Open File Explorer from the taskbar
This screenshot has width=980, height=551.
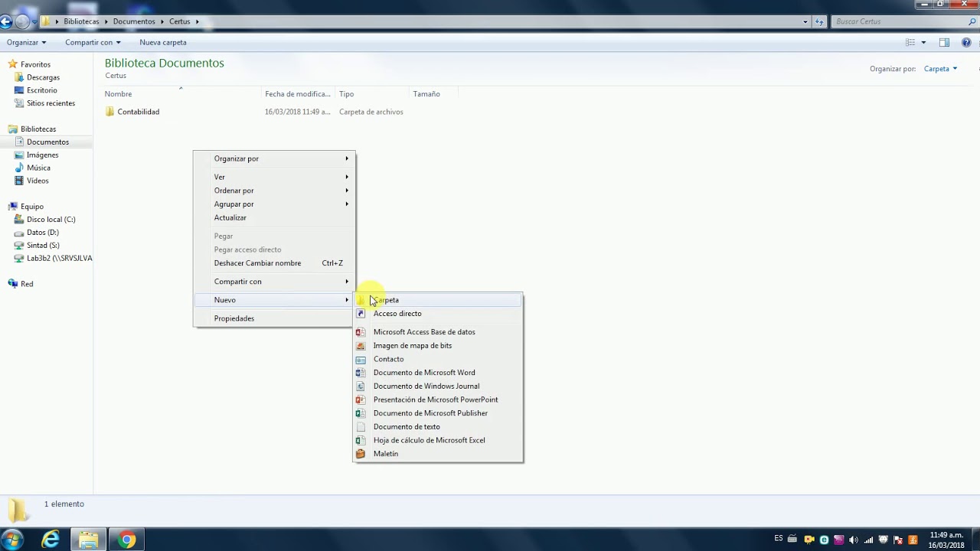(89, 540)
